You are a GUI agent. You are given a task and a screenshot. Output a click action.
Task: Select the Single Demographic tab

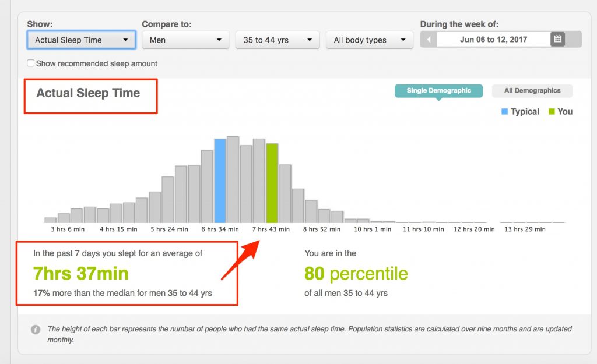[x=438, y=91]
